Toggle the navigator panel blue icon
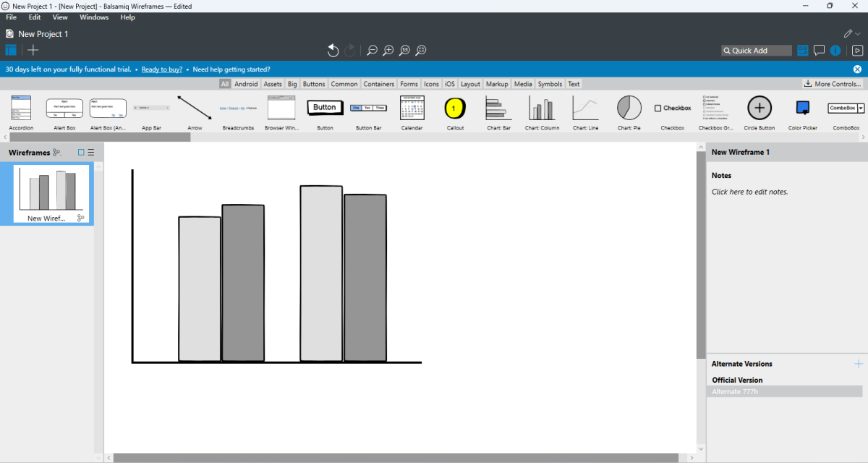Image resolution: width=868 pixels, height=463 pixels. tap(11, 50)
